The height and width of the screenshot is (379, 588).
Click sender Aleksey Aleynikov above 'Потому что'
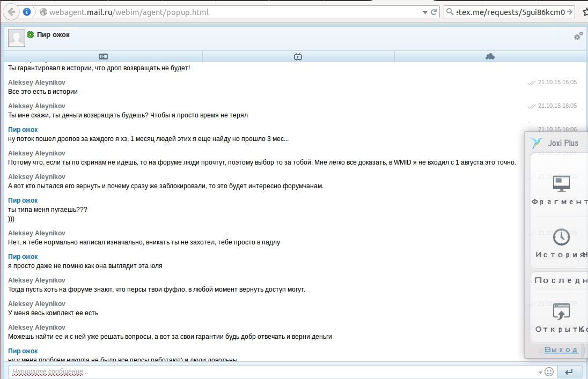(36, 153)
